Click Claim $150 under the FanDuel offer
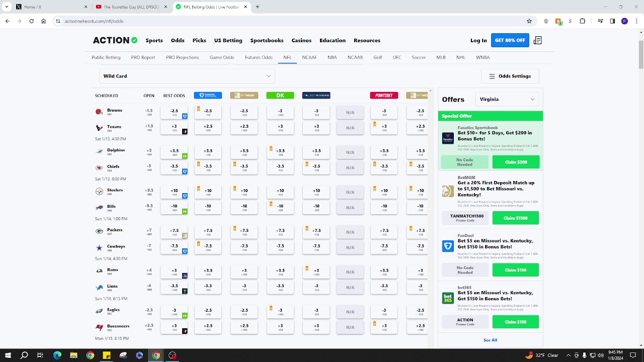The image size is (644, 362). pyautogui.click(x=516, y=270)
